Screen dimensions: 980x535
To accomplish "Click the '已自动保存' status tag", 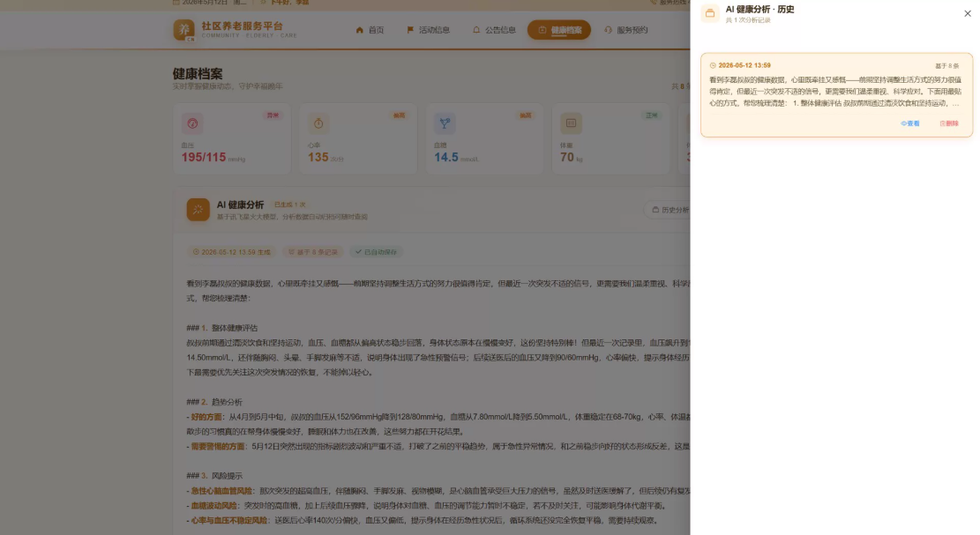I will [376, 252].
